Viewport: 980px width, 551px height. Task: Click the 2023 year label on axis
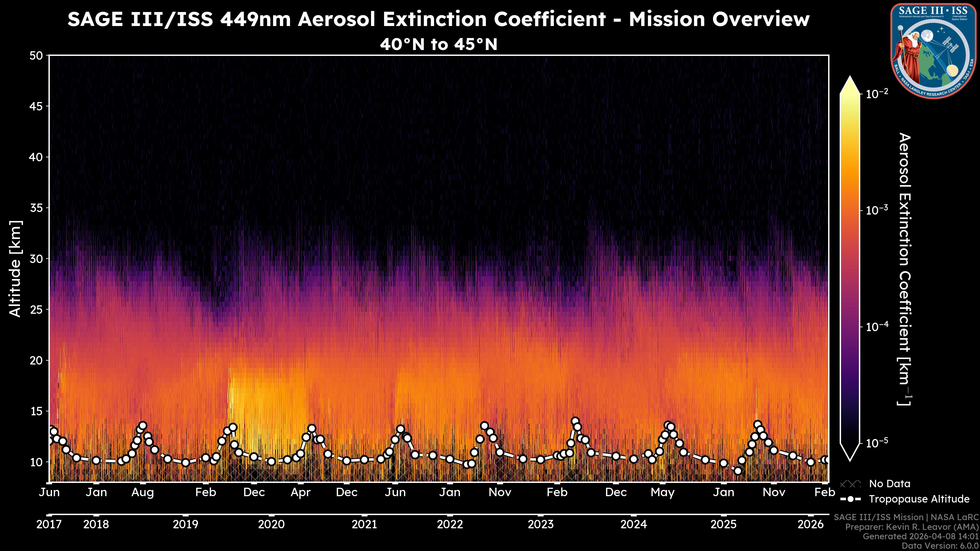coord(541,524)
